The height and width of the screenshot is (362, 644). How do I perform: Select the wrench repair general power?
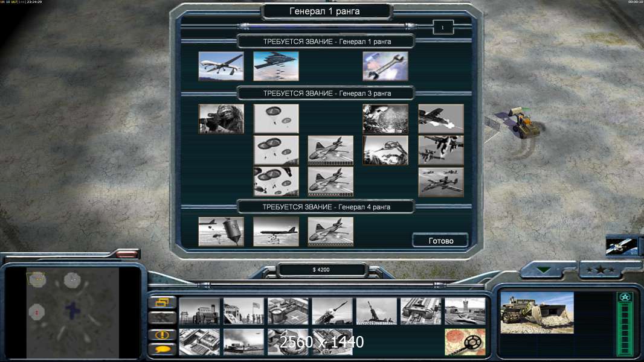click(x=385, y=66)
